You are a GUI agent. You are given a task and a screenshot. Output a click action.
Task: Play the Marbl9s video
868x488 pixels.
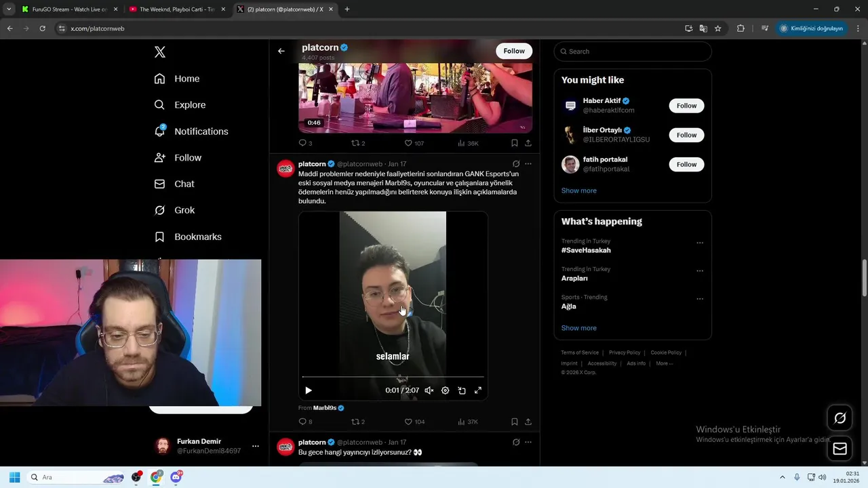pos(309,390)
